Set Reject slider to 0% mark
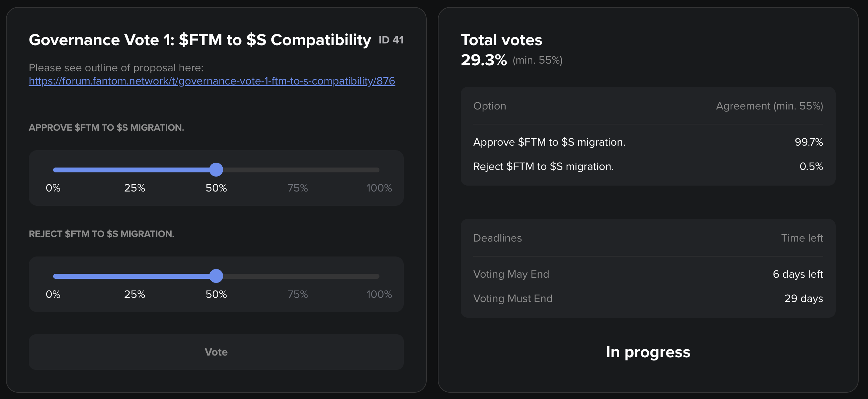868x399 pixels. point(54,276)
